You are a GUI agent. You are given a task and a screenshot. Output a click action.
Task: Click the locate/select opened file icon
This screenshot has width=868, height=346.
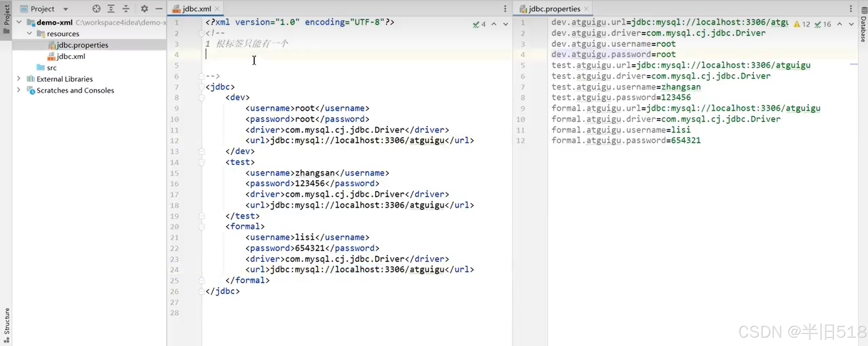[x=97, y=9]
